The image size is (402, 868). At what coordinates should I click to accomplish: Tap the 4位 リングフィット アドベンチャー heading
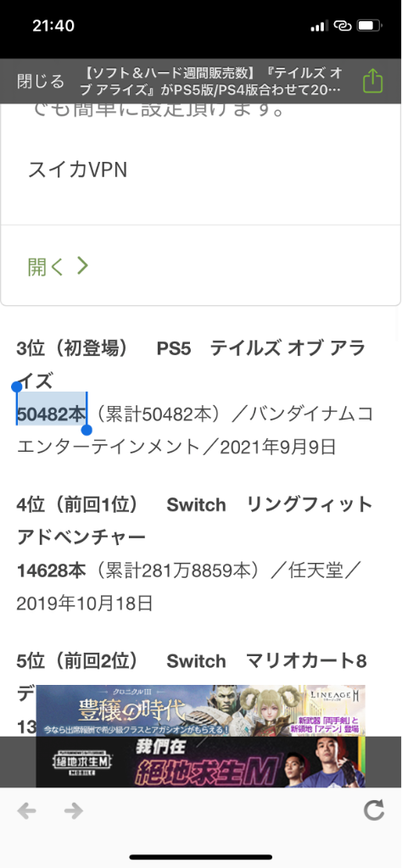(195, 521)
